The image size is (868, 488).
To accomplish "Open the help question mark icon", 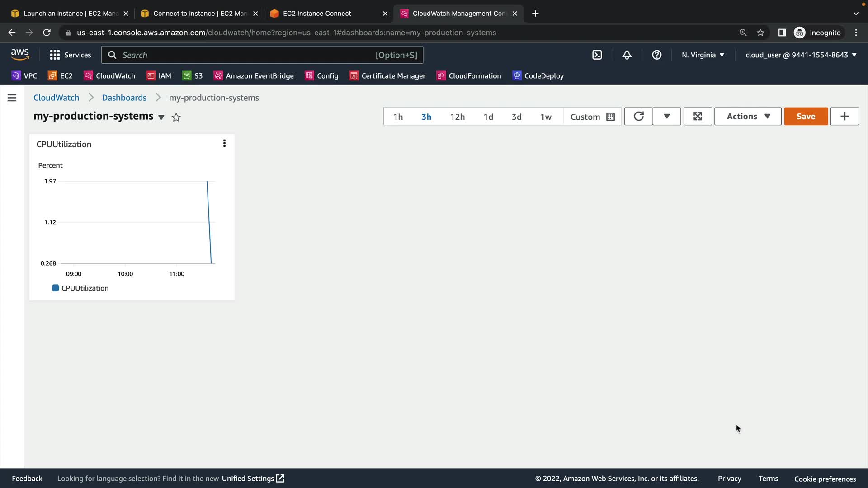I will 656,55.
